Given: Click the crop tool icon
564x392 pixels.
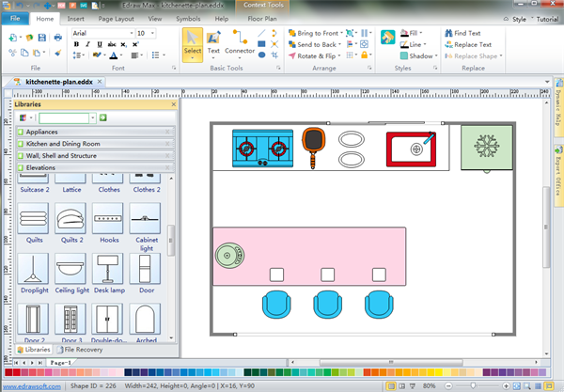Looking at the screenshot, I should (274, 55).
